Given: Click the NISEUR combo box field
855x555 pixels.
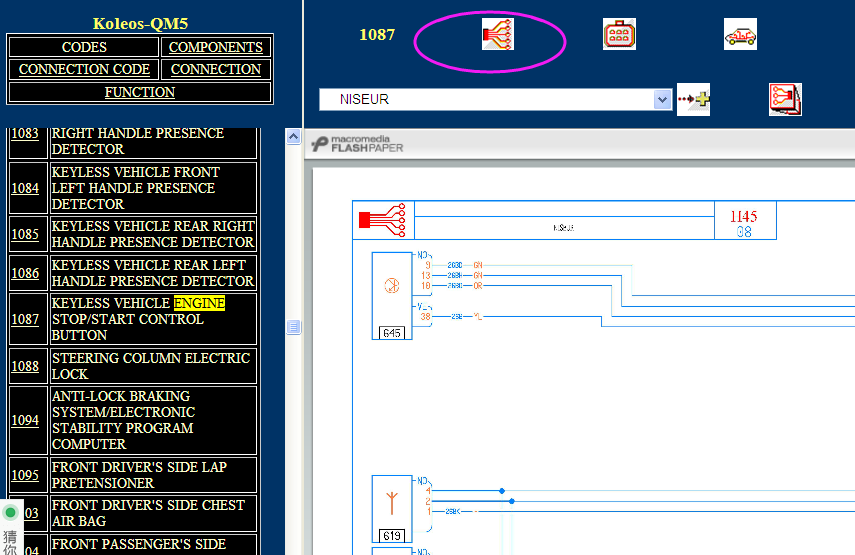Looking at the screenshot, I should [x=495, y=100].
